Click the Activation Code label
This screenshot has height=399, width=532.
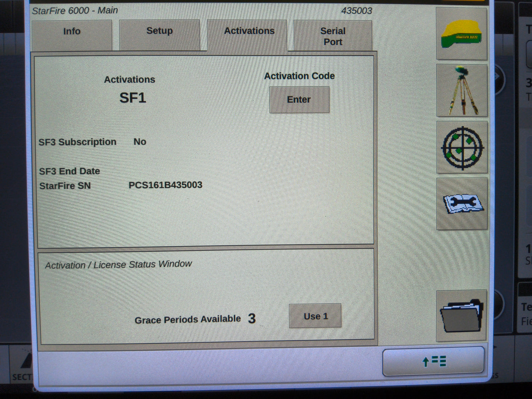tap(300, 76)
